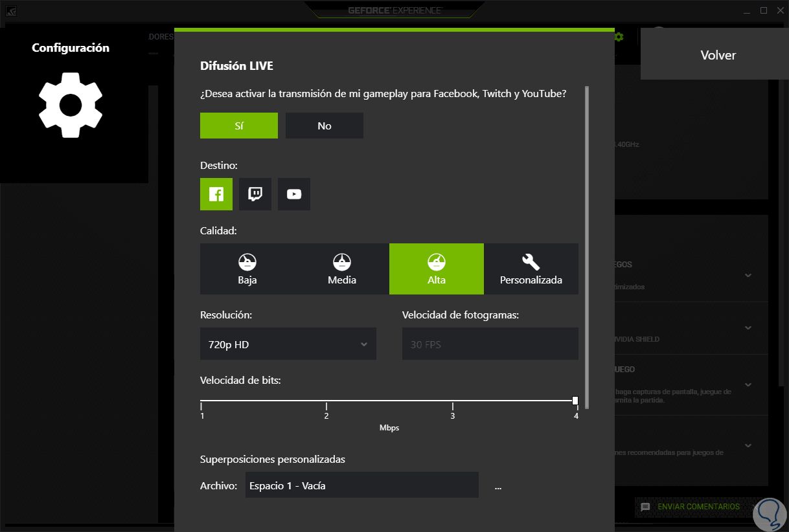The image size is (789, 532).
Task: Expand the recommended settings section chevron
Action: pyautogui.click(x=748, y=445)
